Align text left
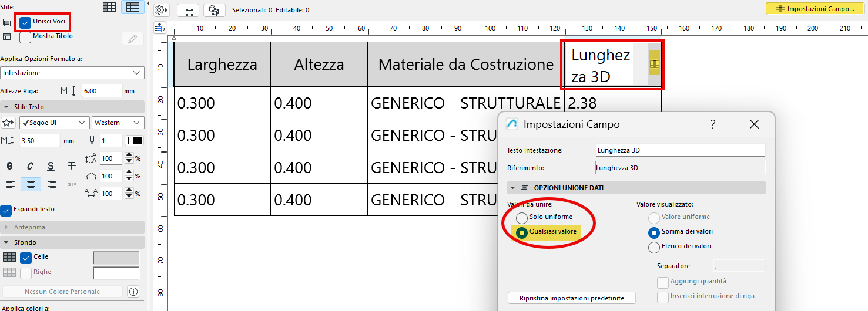Screen dimensions: 868x311 [x=10, y=184]
